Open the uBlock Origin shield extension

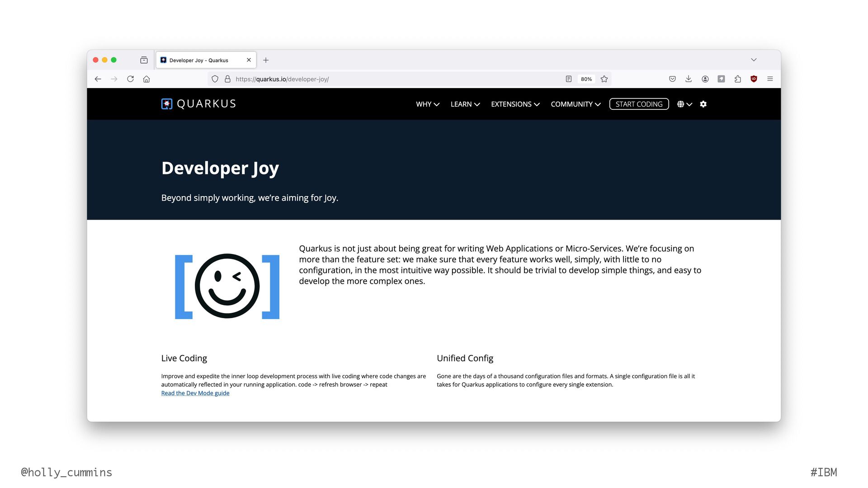point(754,79)
